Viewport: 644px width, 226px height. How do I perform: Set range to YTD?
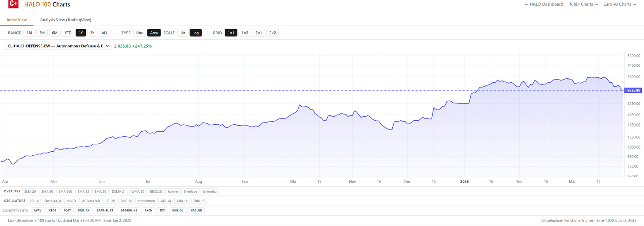pyautogui.click(x=68, y=33)
